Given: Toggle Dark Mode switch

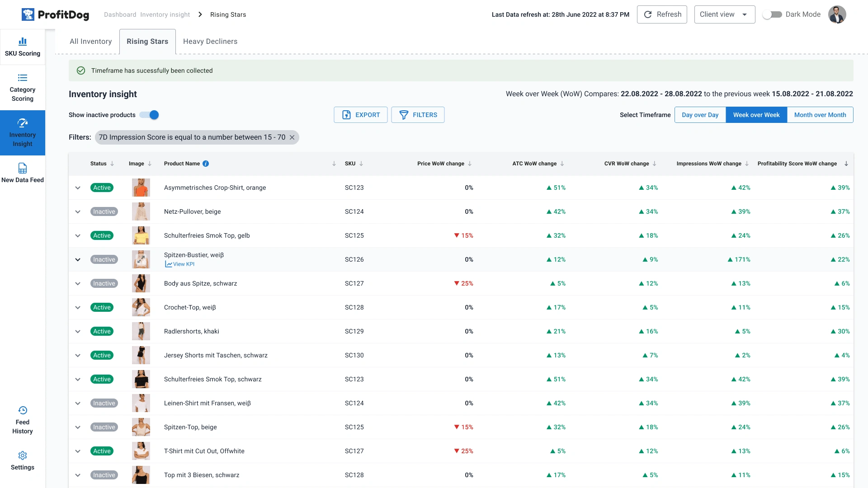Looking at the screenshot, I should [x=772, y=14].
